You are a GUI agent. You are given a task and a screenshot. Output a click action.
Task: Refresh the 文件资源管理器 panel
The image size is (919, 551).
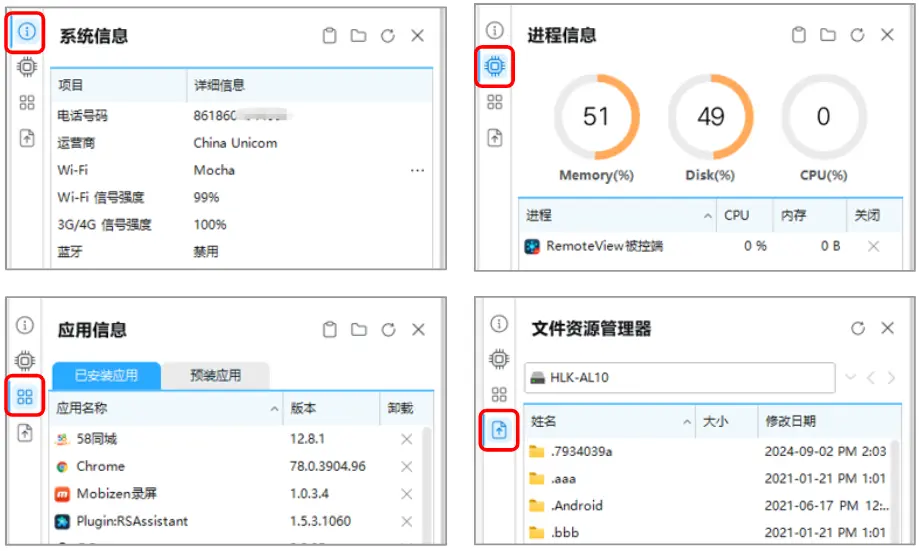(x=857, y=328)
